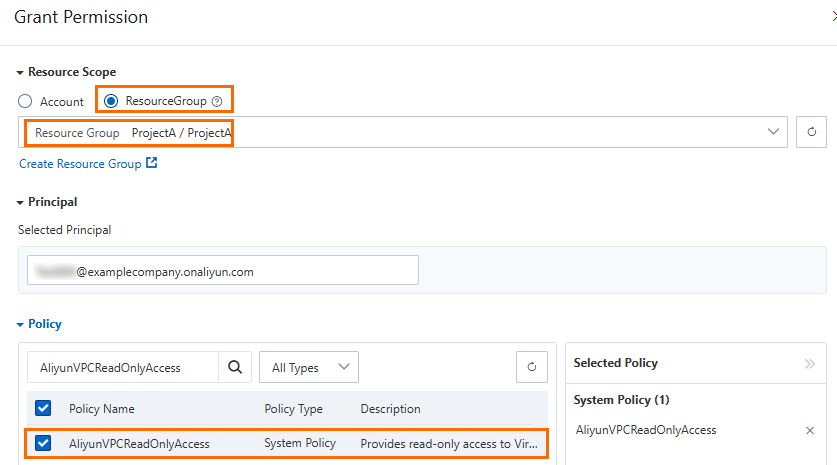The width and height of the screenshot is (837, 465).
Task: Click the 'Provides read-only access to Vir...' description
Action: point(449,444)
